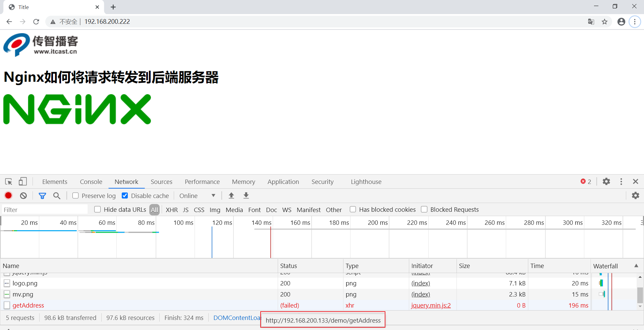Go back to the previous page
644x330 pixels.
pyautogui.click(x=9, y=22)
